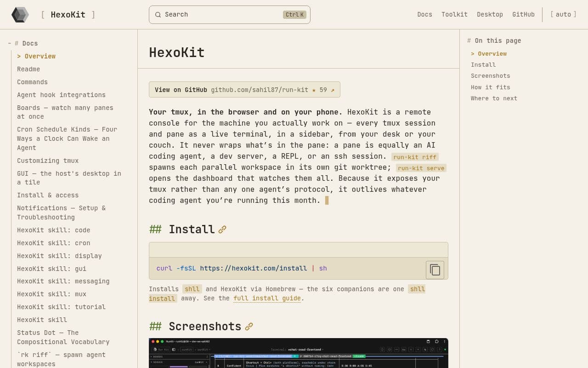The height and width of the screenshot is (368, 588).
Task: Open the plain HexoKit skill page
Action: 42,320
